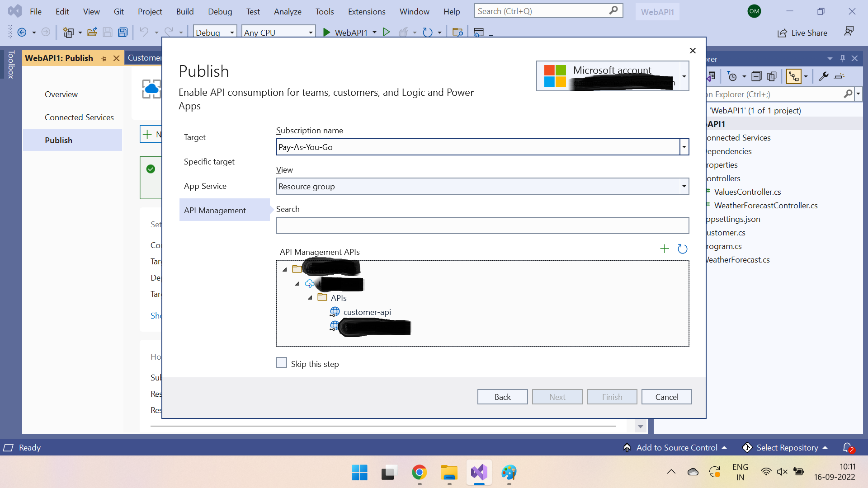868x488 pixels.
Task: Click the refresh/reload icon in APIs panel
Action: [683, 249]
